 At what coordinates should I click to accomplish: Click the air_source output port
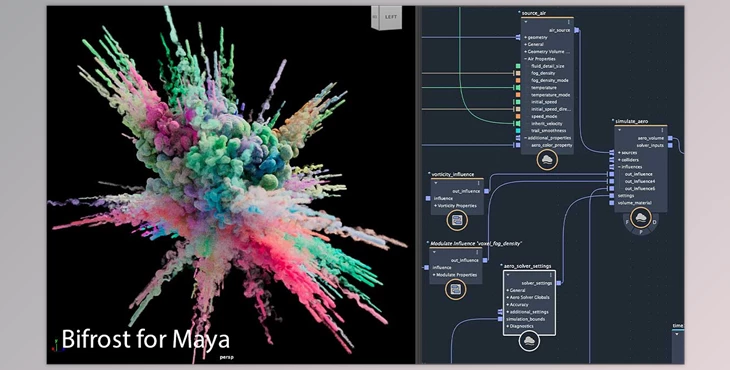pyautogui.click(x=576, y=30)
